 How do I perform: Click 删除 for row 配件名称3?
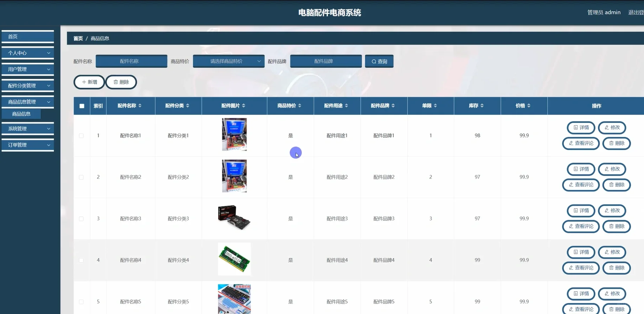(617, 226)
